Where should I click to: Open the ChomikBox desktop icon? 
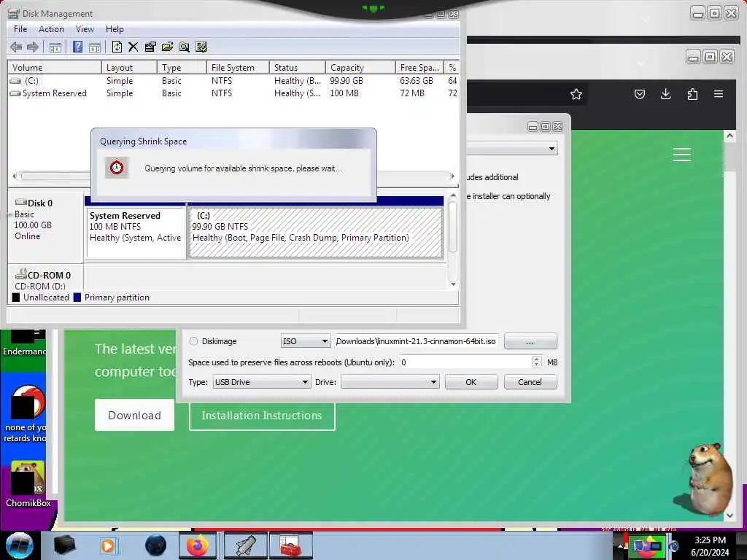[x=28, y=484]
